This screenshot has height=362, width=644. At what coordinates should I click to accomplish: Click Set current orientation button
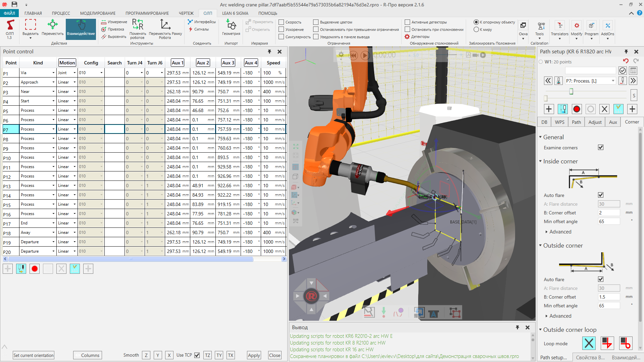[x=34, y=355]
